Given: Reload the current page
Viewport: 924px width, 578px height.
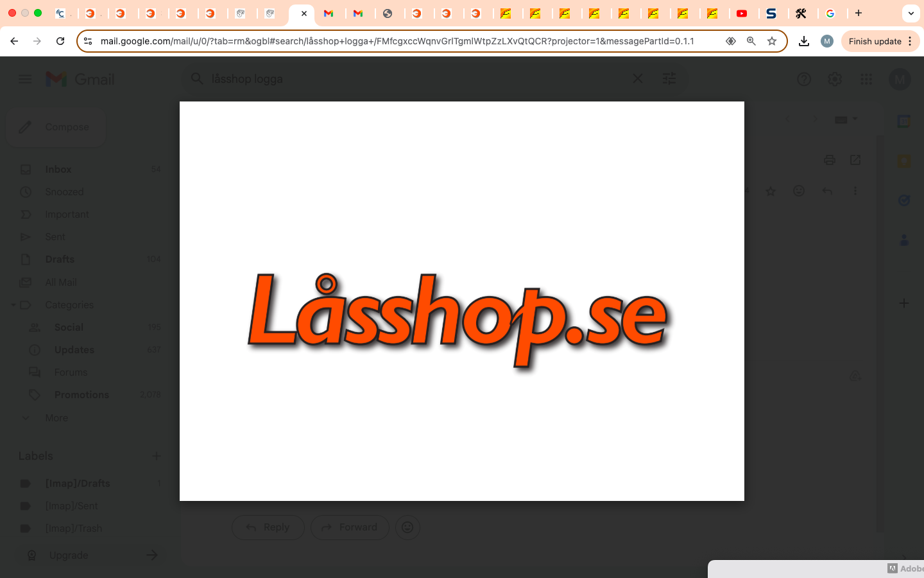Looking at the screenshot, I should pyautogui.click(x=60, y=41).
